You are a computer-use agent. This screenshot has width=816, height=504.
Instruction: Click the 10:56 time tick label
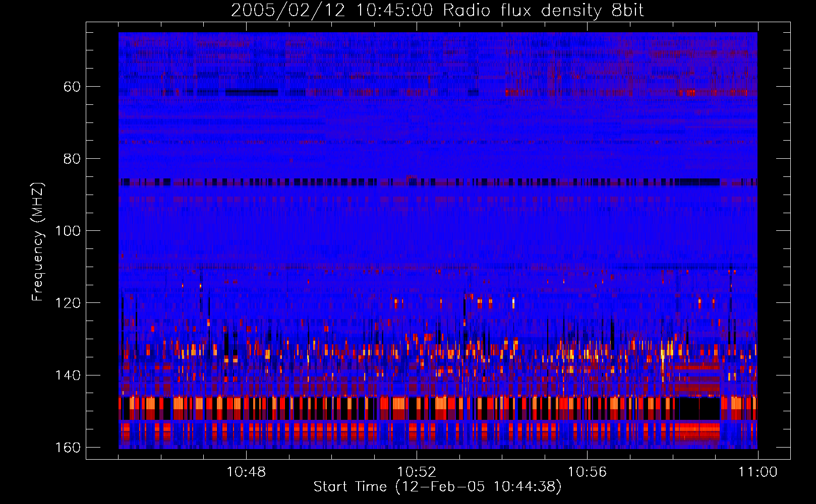click(x=587, y=472)
